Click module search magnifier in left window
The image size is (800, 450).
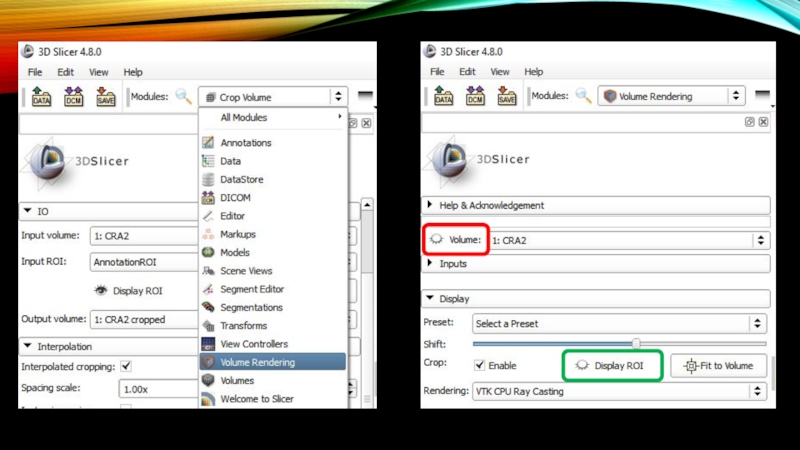(183, 96)
